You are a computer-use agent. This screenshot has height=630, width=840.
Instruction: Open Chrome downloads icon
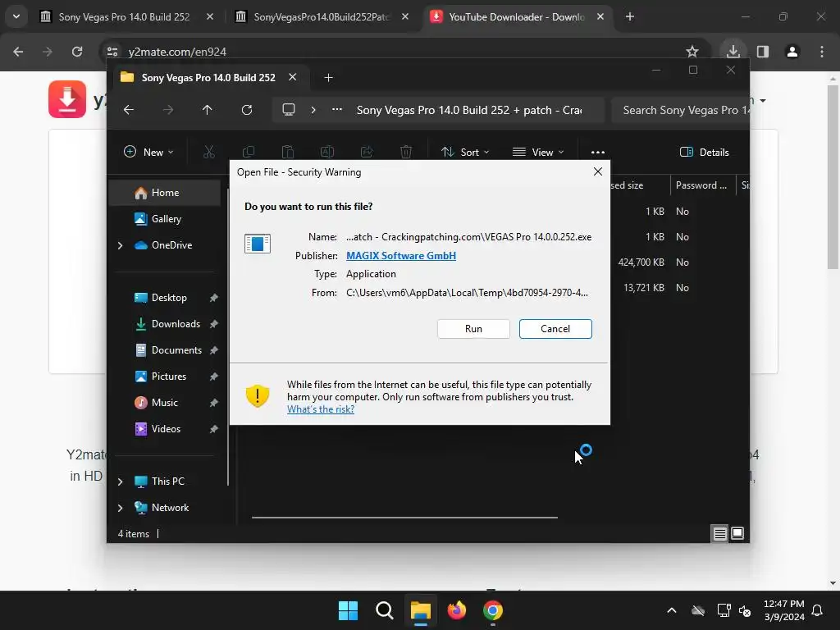coord(733,52)
